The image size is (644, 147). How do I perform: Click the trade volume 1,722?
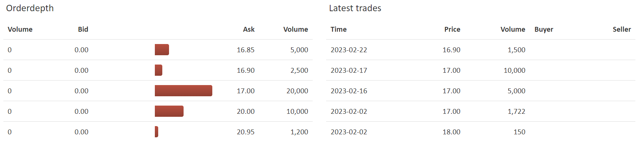[x=516, y=112]
